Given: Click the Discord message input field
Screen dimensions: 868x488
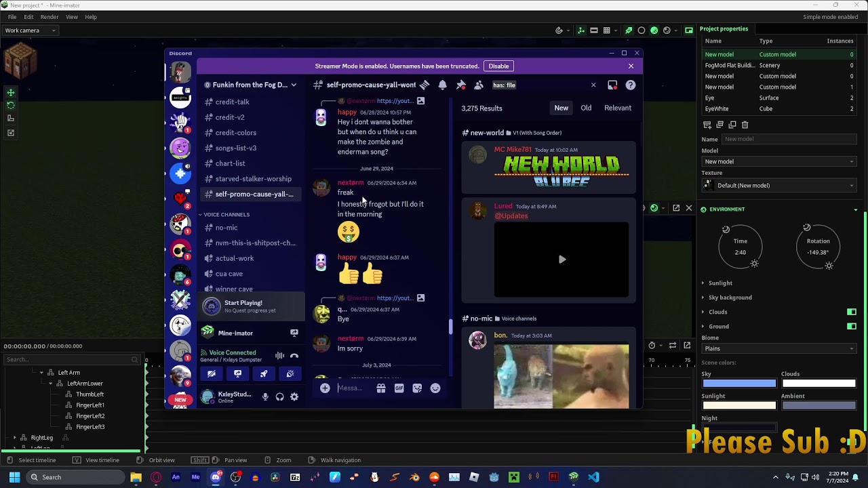Looking at the screenshot, I should pyautogui.click(x=354, y=388).
